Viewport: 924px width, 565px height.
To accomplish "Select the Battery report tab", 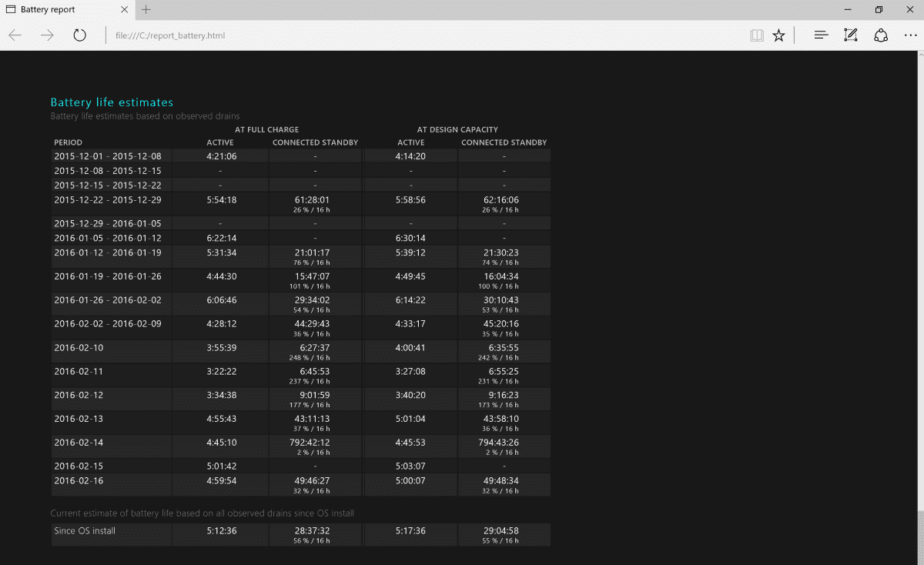I will (68, 9).
